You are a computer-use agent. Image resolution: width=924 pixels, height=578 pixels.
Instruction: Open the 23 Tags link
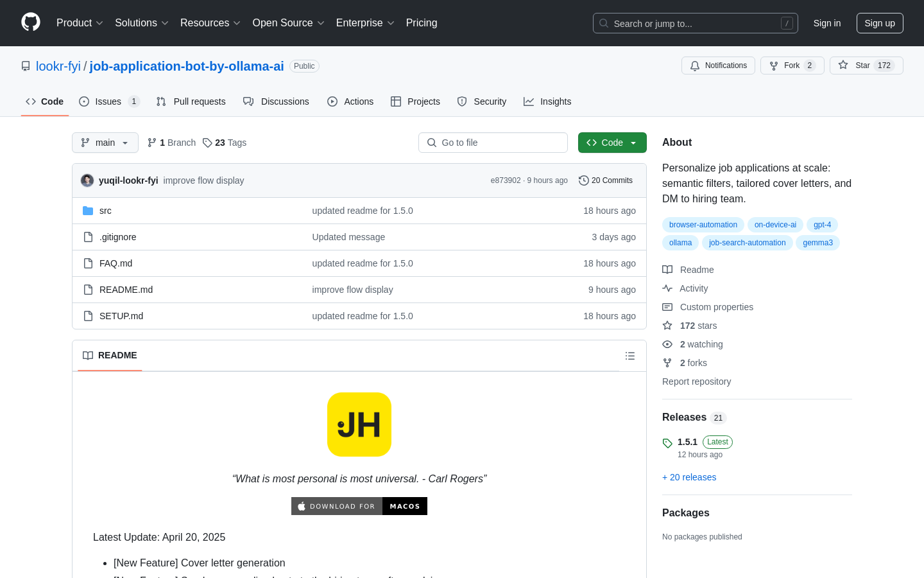click(225, 143)
